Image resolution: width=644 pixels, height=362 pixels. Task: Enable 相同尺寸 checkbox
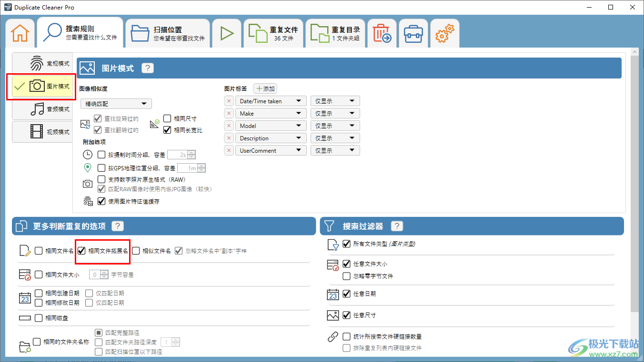point(167,118)
